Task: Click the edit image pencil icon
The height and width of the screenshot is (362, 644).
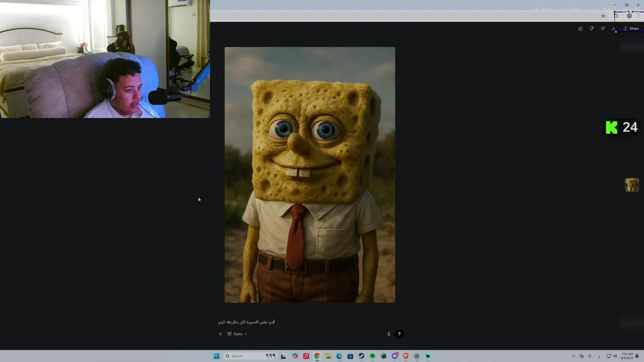Action: [x=603, y=29]
